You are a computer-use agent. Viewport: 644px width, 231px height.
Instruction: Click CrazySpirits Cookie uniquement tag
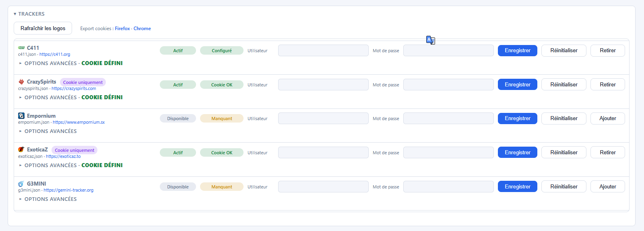83,82
